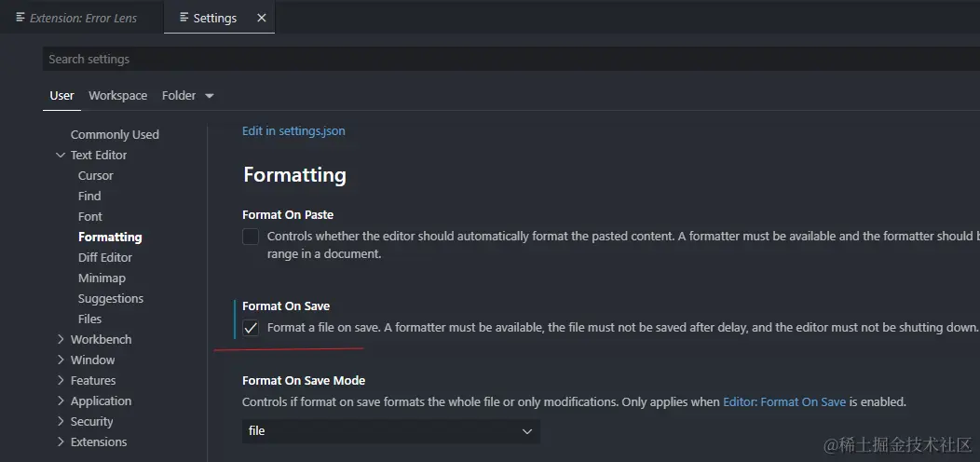Go to Minimap settings in sidebar
980x462 pixels.
coord(102,278)
